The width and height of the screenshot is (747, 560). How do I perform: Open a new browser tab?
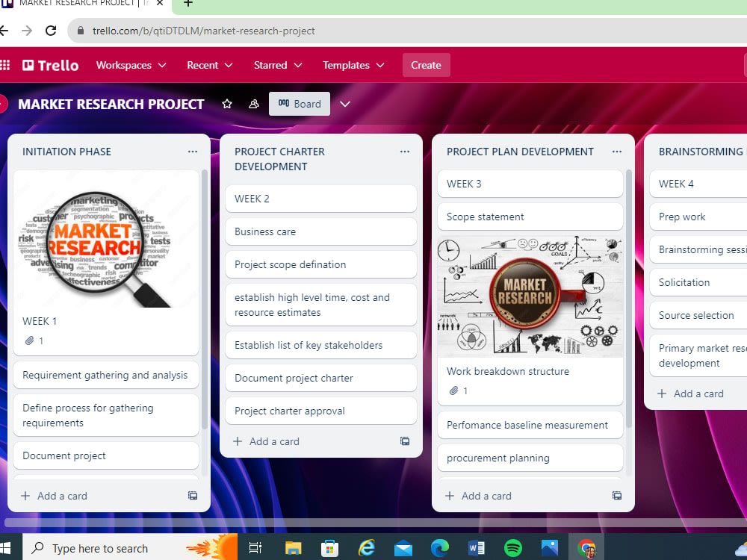[188, 4]
